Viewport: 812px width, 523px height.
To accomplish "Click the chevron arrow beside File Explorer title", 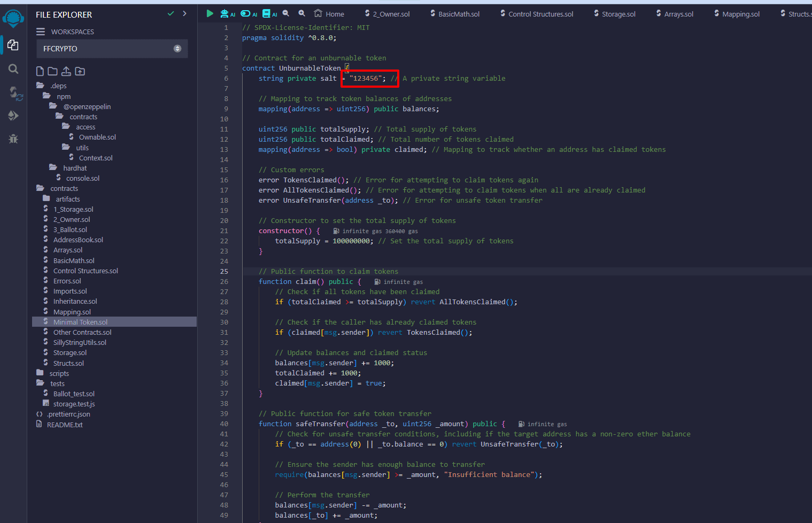I will coord(184,13).
